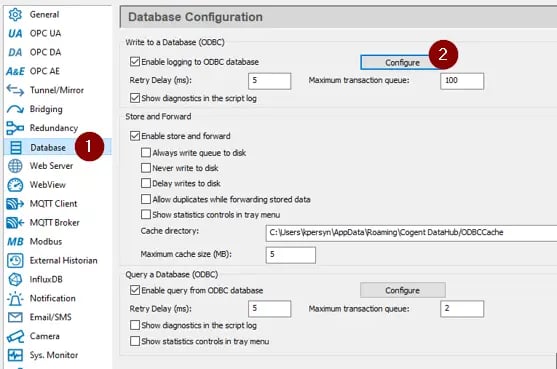The height and width of the screenshot is (369, 557).
Task: Select the Modbus MB icon
Action: [x=15, y=242]
